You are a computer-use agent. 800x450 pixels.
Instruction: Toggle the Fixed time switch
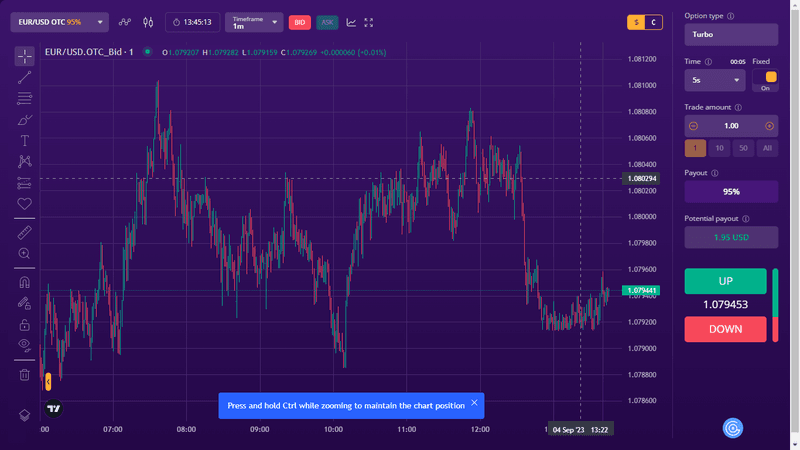tap(765, 77)
